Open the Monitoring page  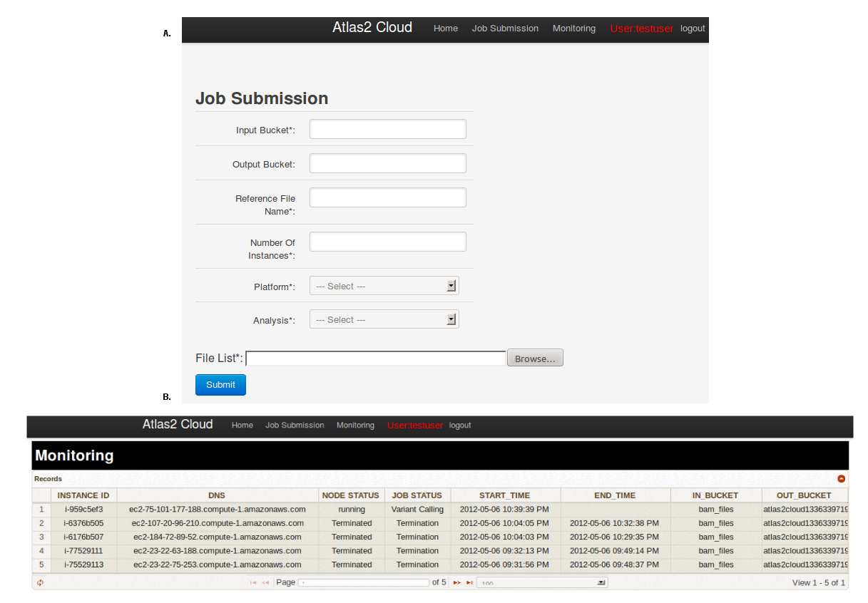[574, 29]
